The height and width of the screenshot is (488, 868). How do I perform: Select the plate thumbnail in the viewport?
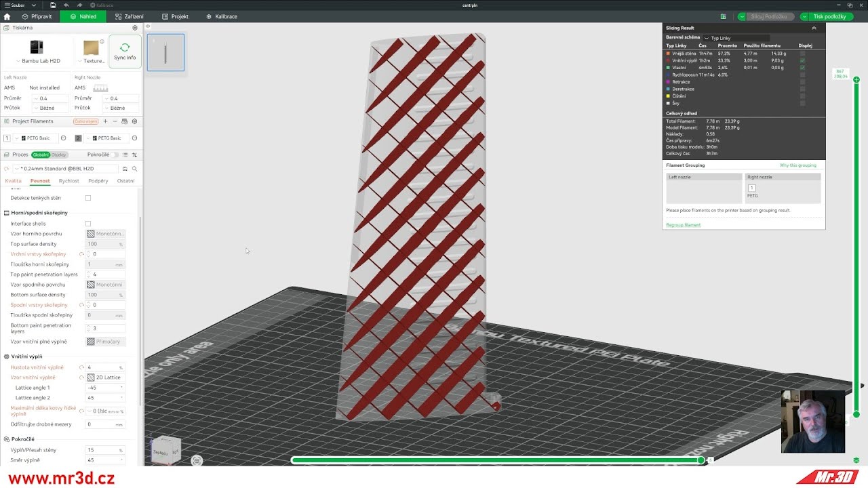coord(165,52)
